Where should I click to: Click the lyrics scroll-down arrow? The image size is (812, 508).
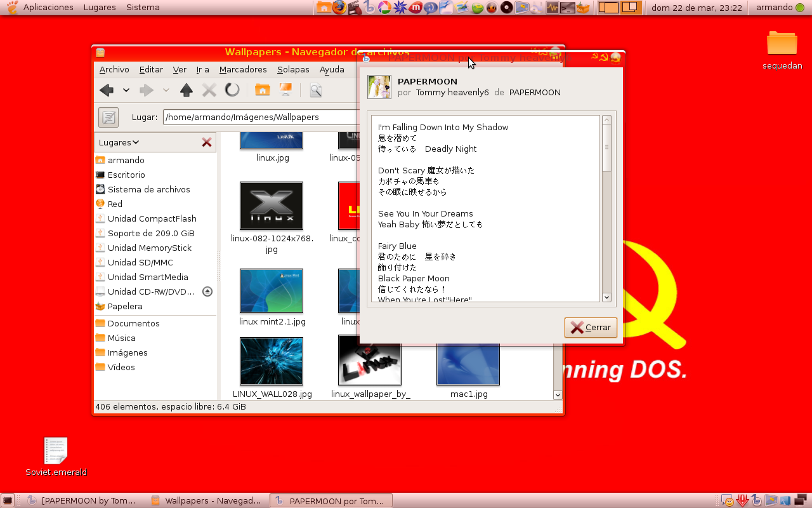coord(606,297)
